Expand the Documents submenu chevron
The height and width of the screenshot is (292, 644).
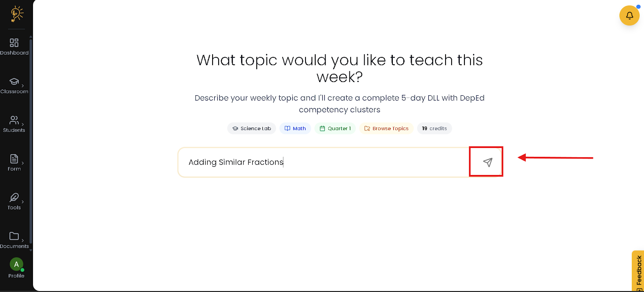[x=23, y=241]
